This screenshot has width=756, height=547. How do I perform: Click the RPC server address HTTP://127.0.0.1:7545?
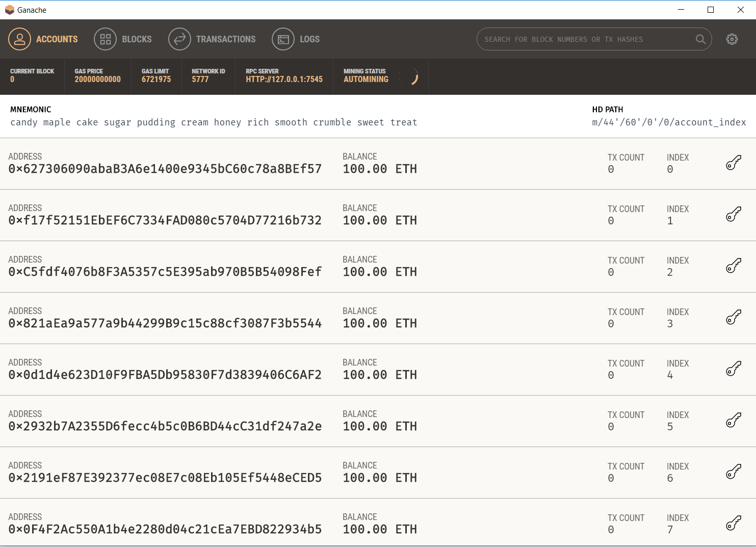pyautogui.click(x=284, y=80)
